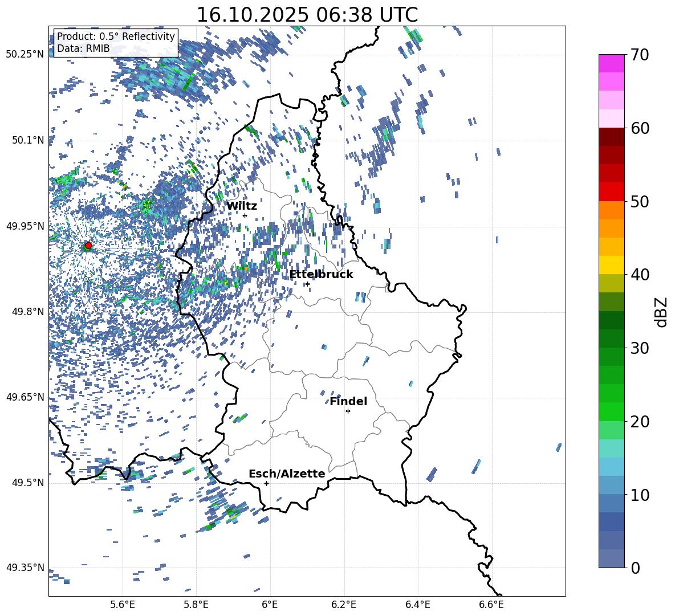Click the dBZ colorbar axis label
The width and height of the screenshot is (675, 616).
661,312
